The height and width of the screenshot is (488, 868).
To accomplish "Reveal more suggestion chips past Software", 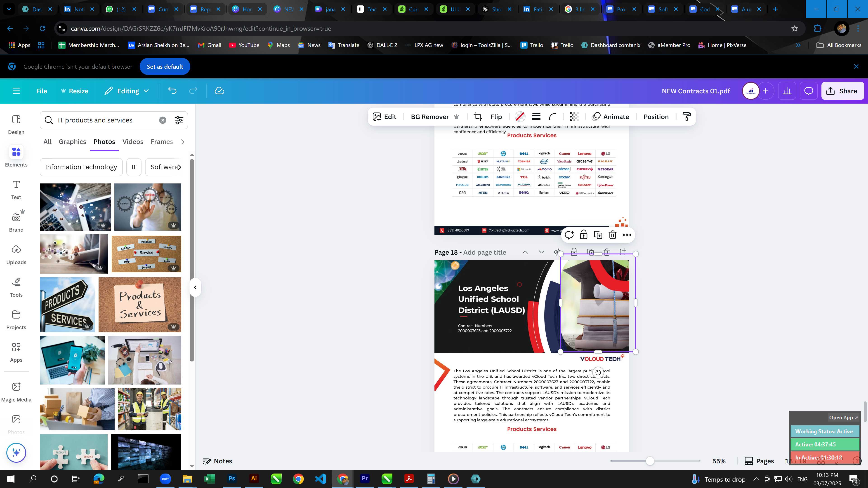I will (179, 167).
